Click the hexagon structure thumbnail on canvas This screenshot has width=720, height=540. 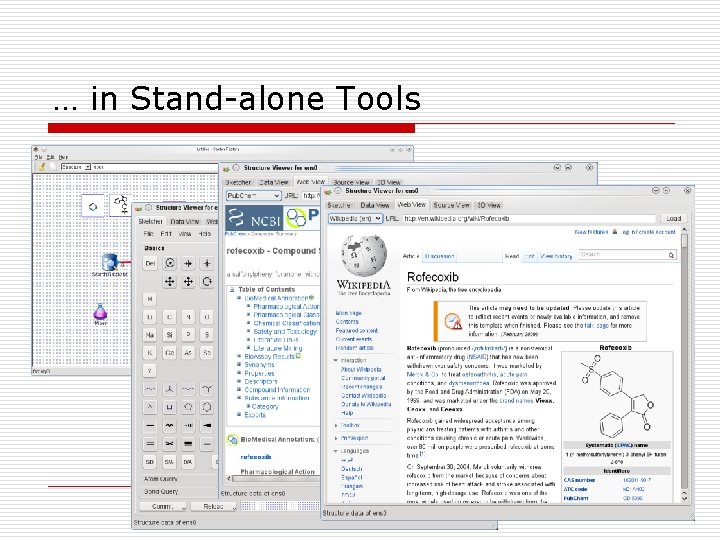point(93,207)
